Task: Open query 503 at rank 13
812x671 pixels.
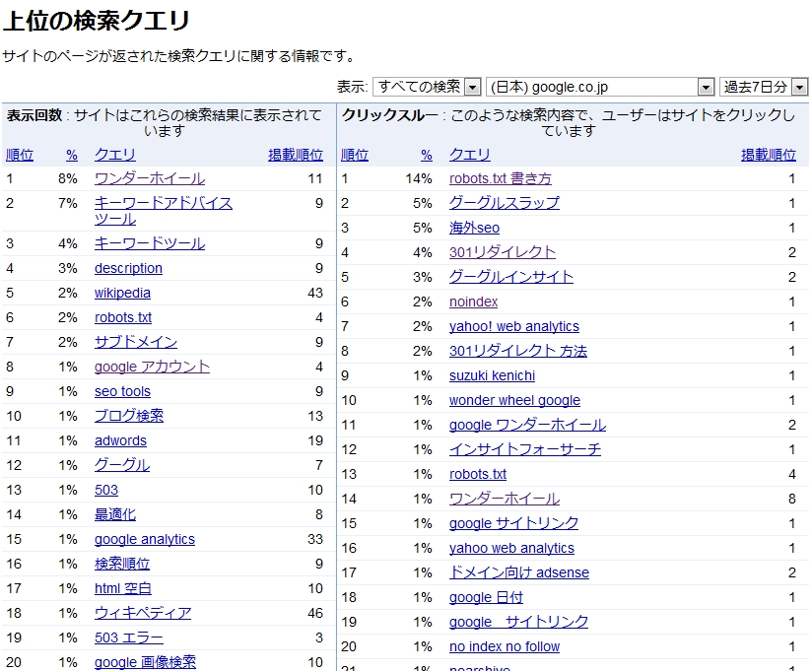Action: point(106,490)
